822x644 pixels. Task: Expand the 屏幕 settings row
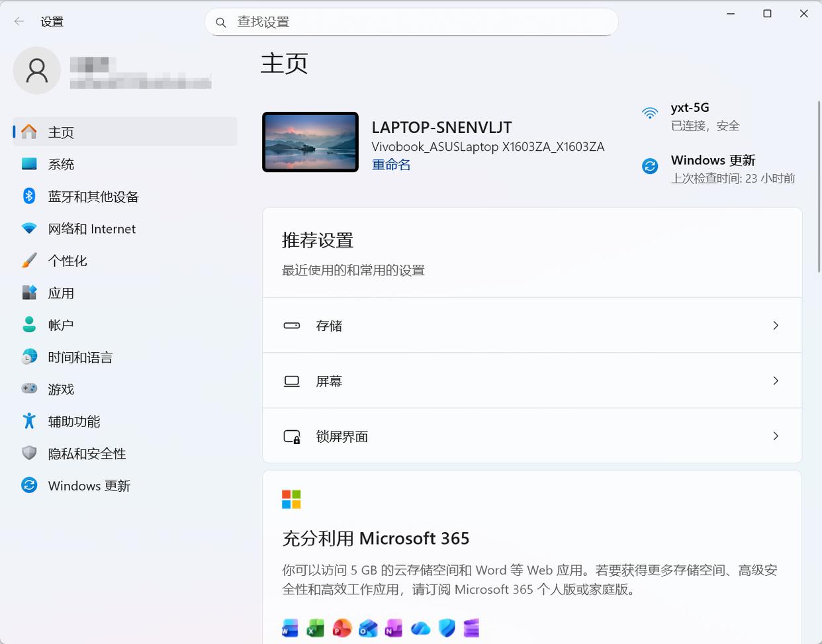point(774,381)
